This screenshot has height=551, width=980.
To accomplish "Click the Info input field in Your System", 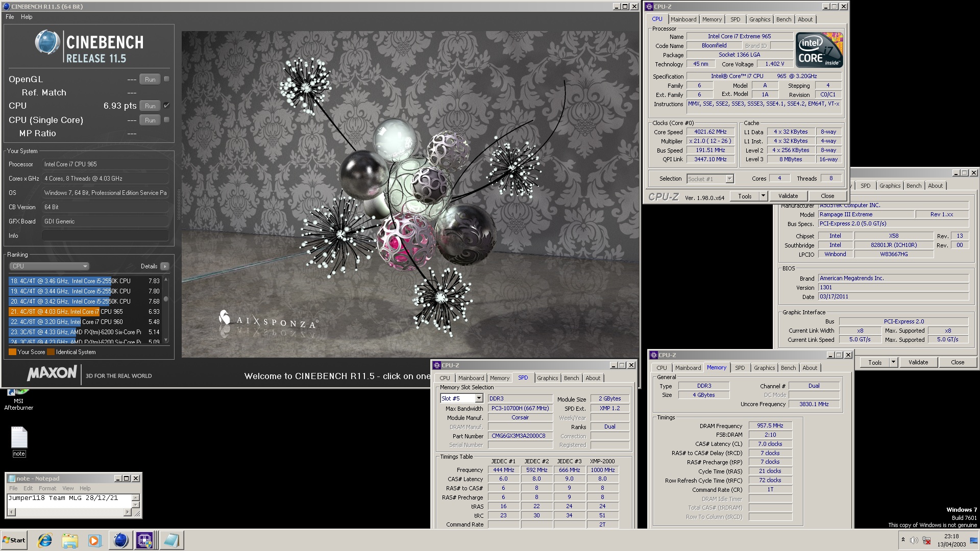I will pos(105,236).
